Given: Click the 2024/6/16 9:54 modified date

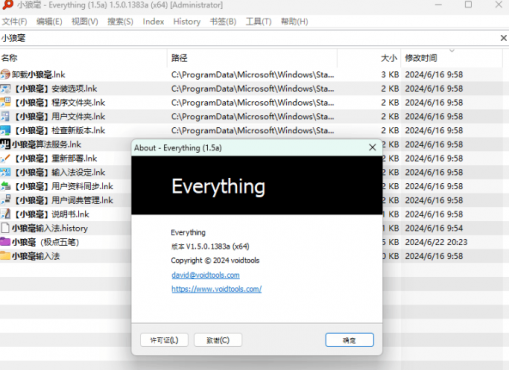Looking at the screenshot, I should click(x=434, y=228).
